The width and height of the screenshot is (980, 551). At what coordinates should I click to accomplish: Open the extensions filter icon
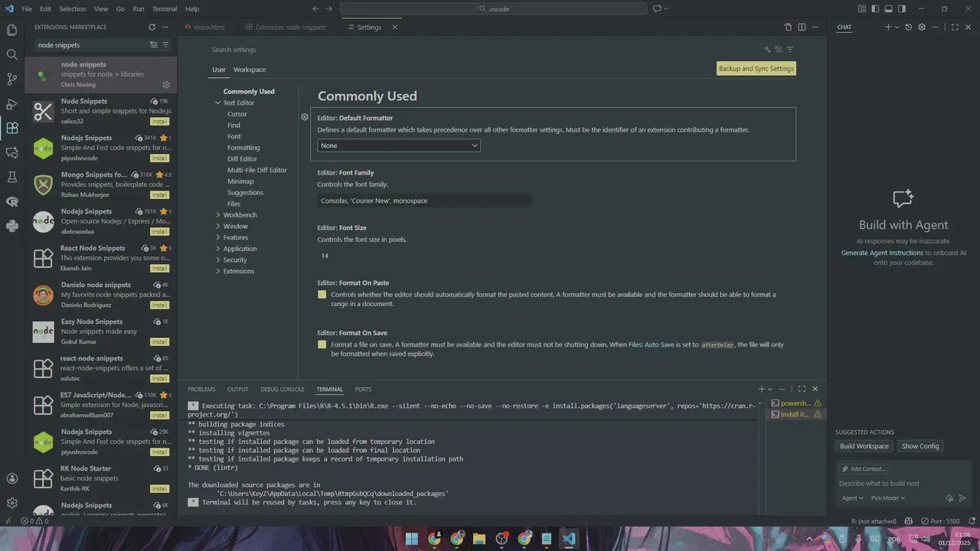pos(165,45)
